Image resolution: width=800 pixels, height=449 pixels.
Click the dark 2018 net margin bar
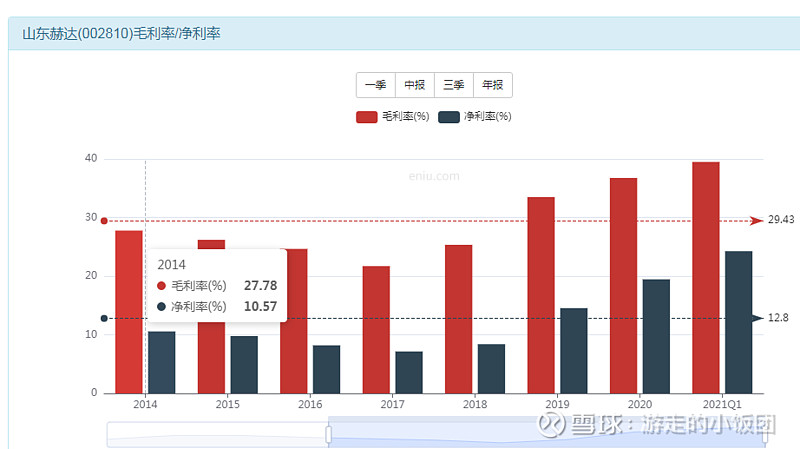(491, 369)
